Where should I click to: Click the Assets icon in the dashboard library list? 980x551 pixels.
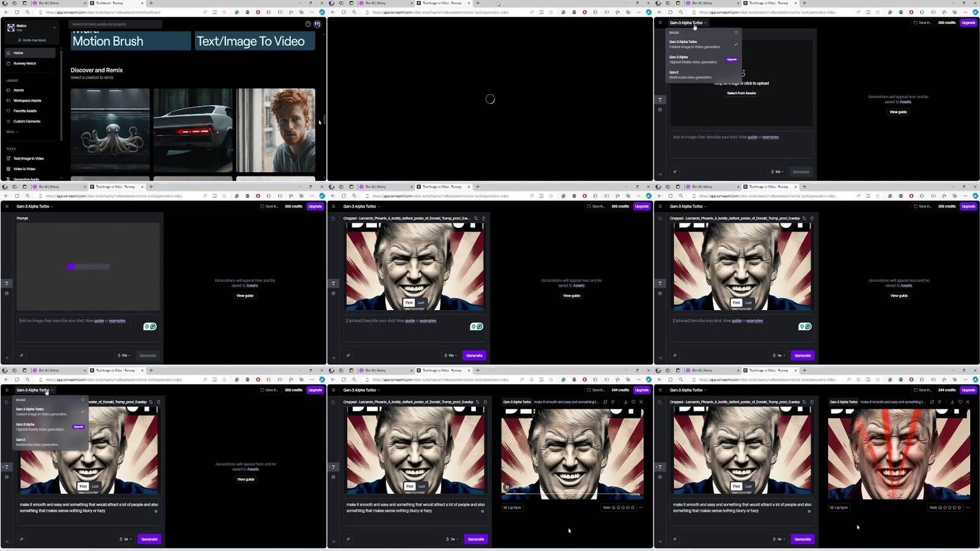8,90
